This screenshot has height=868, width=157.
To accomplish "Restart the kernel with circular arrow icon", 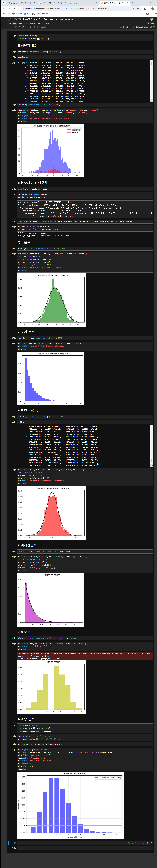I will pos(34,27).
